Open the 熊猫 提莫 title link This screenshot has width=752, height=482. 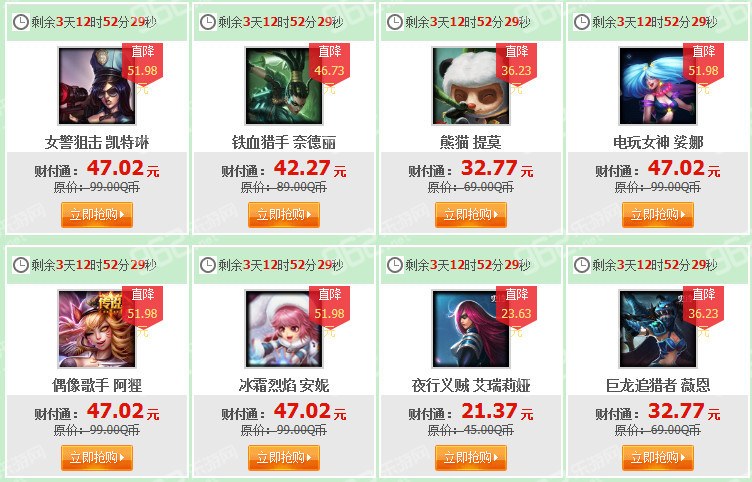(470, 142)
